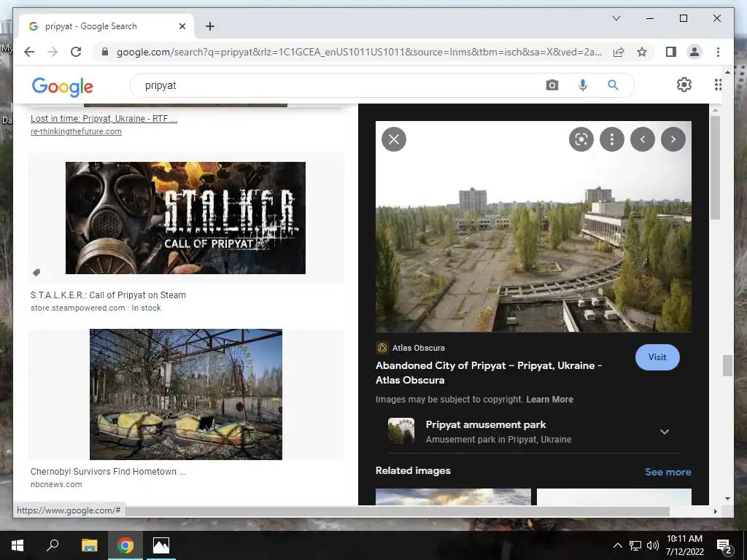747x560 pixels.
Task: Click the share page icon in address bar
Action: (619, 52)
